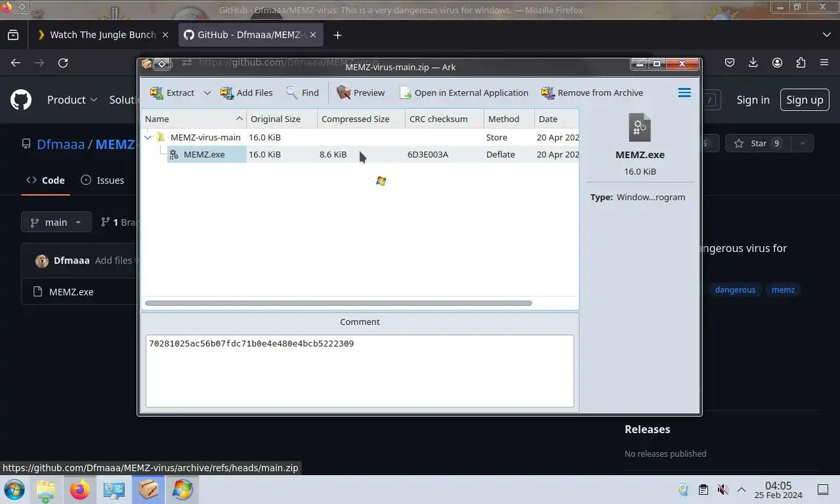
Task: Switch to the Issues tab
Action: [102, 180]
